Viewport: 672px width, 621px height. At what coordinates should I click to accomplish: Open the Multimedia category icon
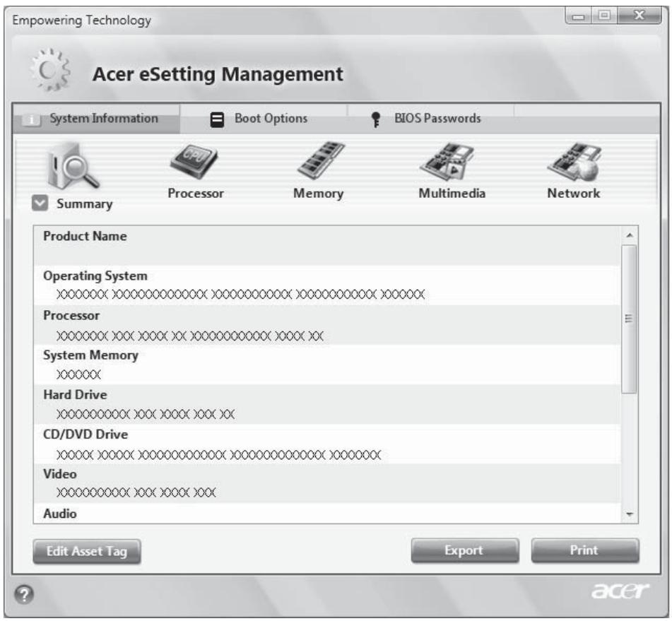tap(447, 162)
